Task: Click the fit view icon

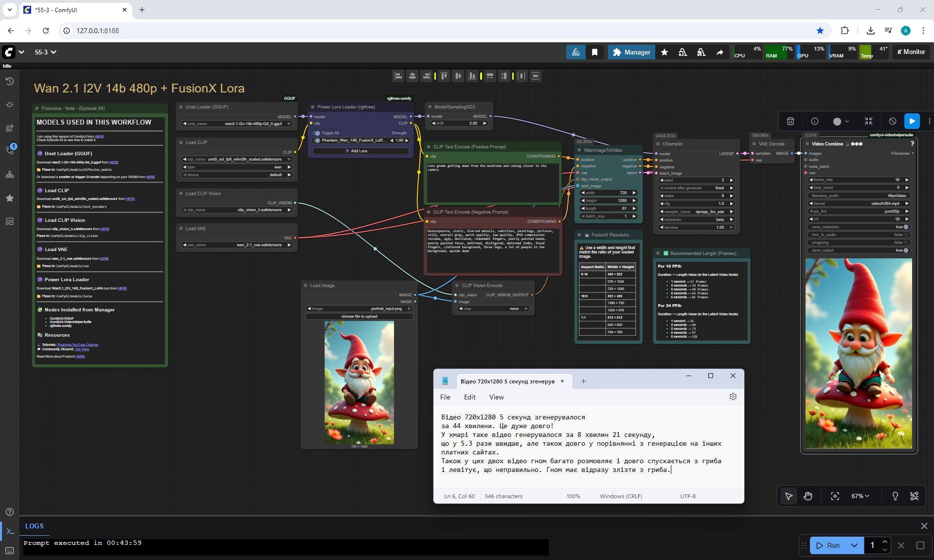Action: click(835, 496)
